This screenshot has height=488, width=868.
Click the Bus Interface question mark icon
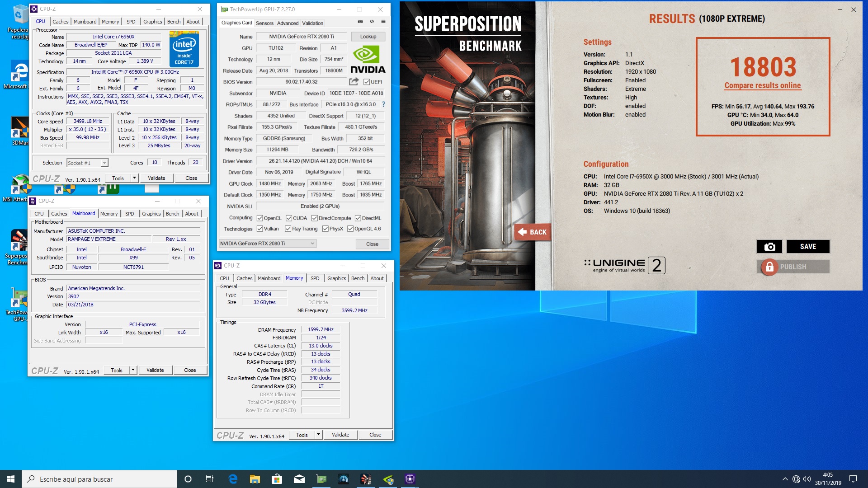tap(383, 104)
